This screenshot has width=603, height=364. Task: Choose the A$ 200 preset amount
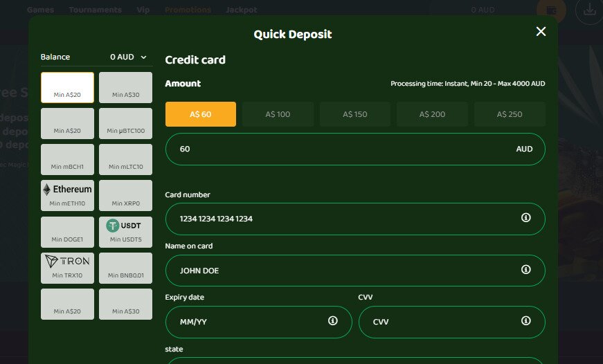(432, 114)
